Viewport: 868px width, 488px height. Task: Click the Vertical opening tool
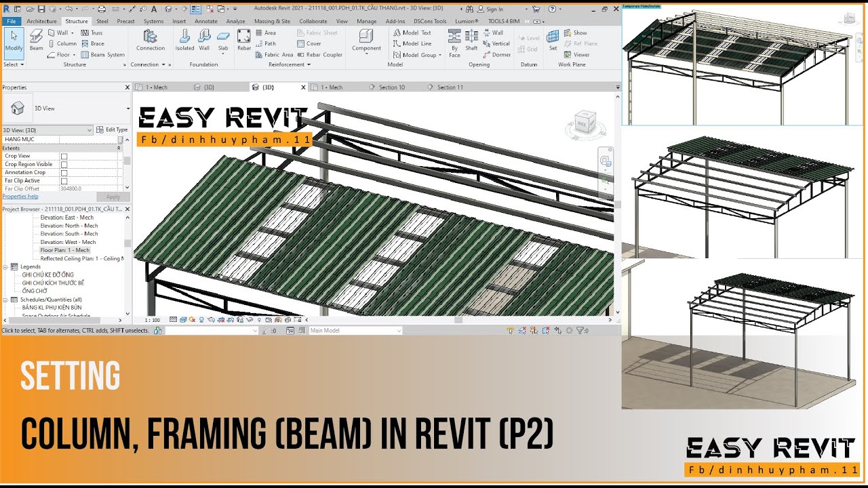(x=496, y=43)
